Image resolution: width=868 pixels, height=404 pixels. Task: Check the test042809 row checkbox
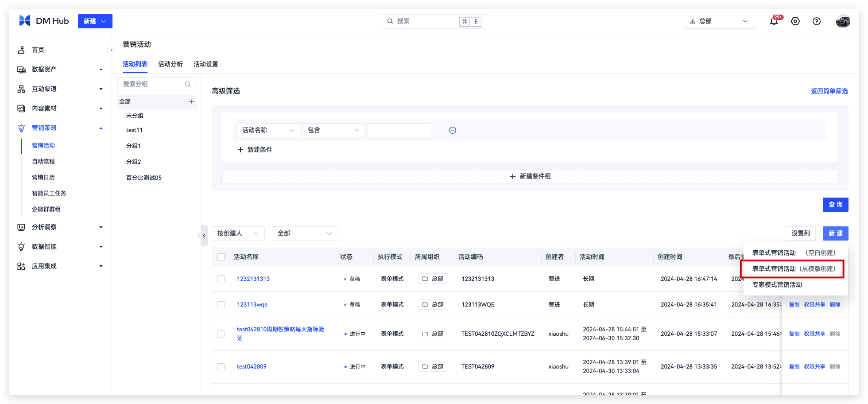tap(221, 367)
